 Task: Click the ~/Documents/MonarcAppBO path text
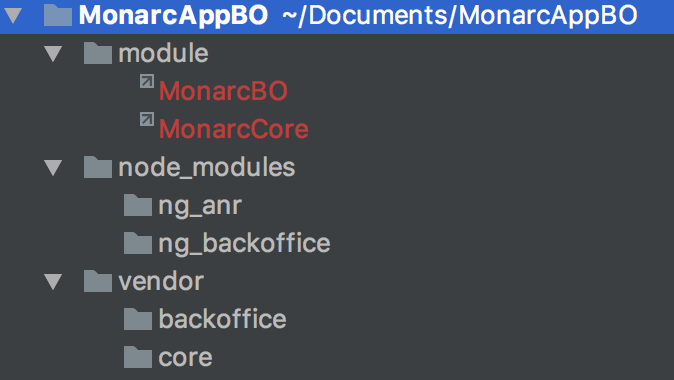tap(460, 15)
